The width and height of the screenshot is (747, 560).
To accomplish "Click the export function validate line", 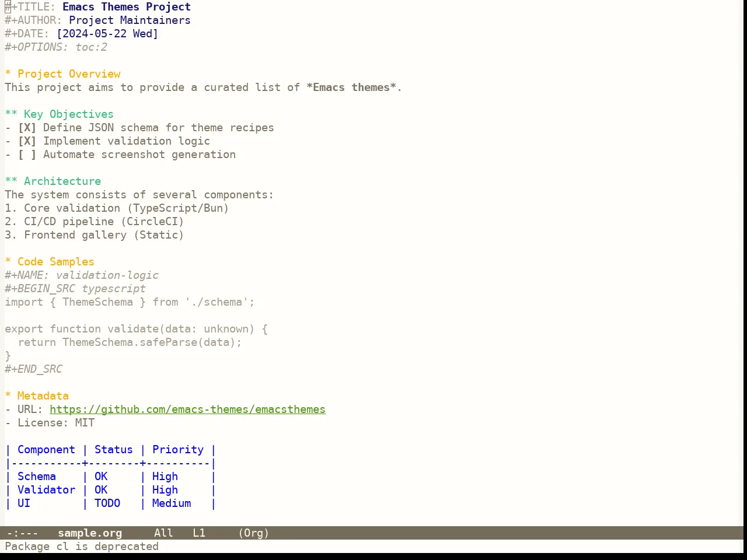I will pyautogui.click(x=136, y=329).
